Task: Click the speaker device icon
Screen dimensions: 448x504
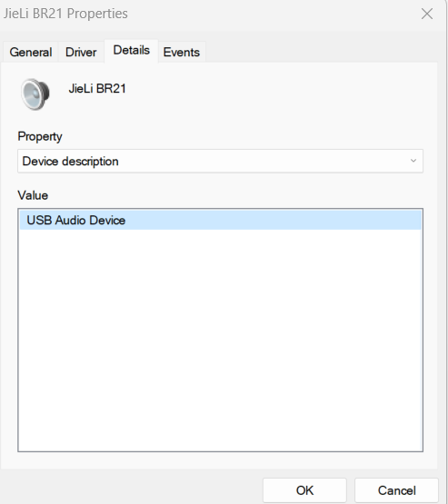Action: (35, 94)
